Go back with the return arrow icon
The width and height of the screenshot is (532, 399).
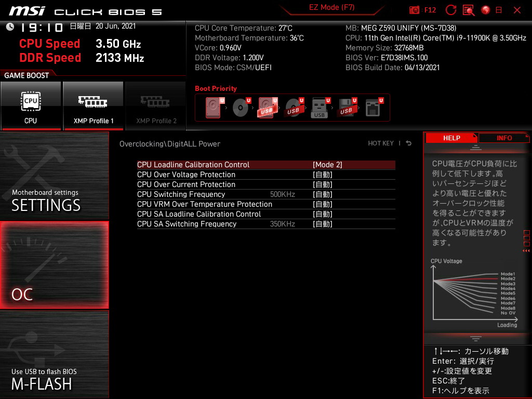pos(408,143)
